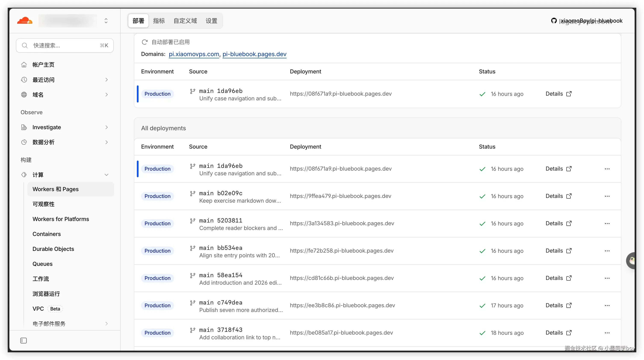Click the auto-deploy refresh icon
Viewport: 644px width, 360px height.
[x=145, y=42]
